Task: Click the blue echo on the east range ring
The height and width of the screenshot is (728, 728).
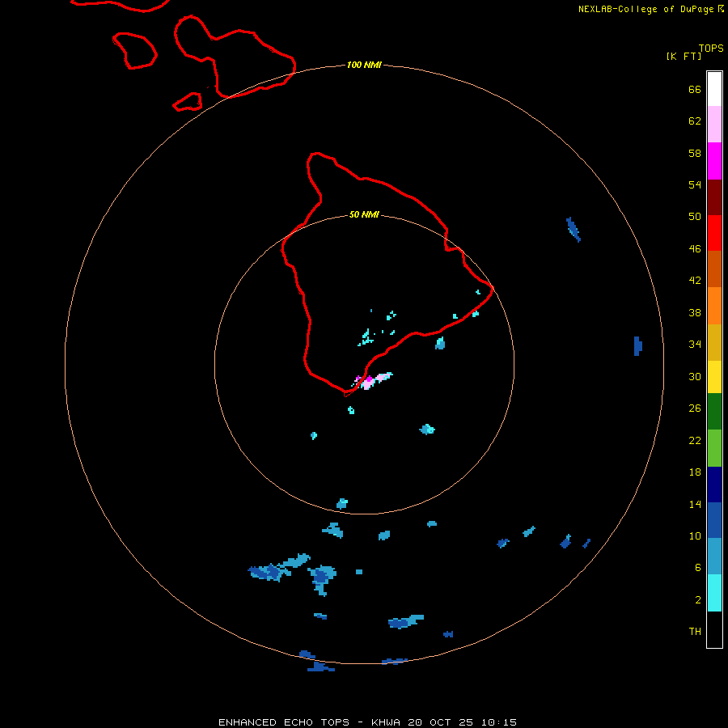Action: click(638, 346)
